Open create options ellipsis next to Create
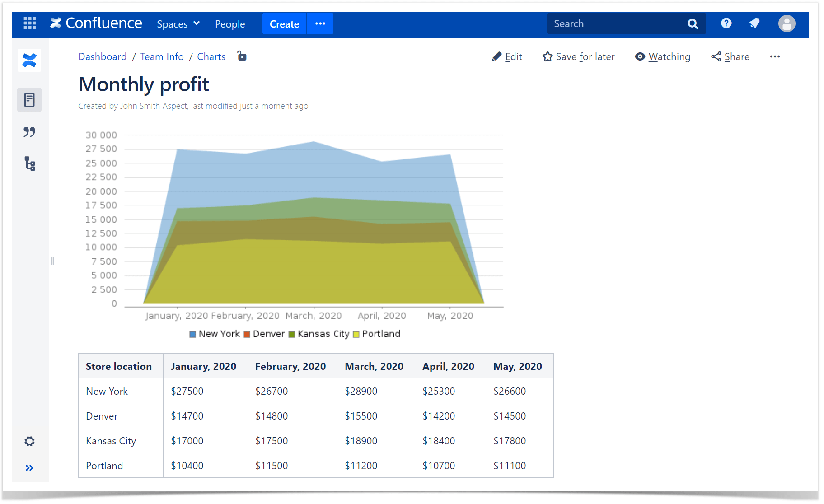The width and height of the screenshot is (824, 504). 320,23
